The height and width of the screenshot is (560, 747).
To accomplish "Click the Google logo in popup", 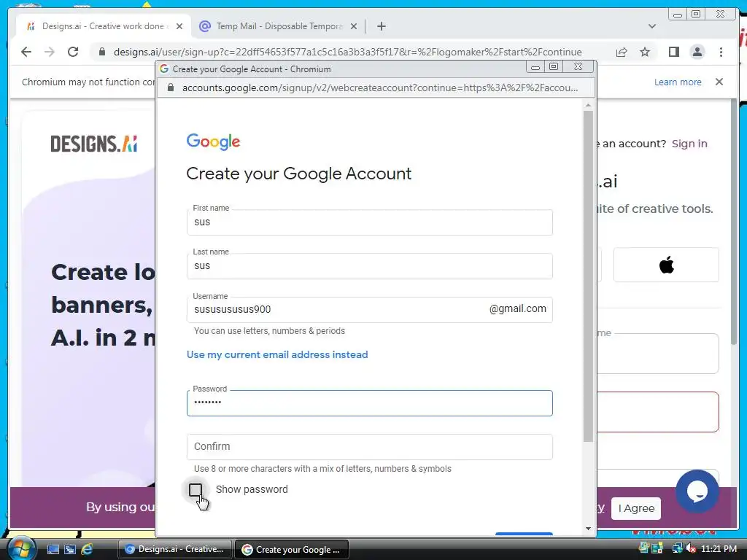I will tap(213, 141).
